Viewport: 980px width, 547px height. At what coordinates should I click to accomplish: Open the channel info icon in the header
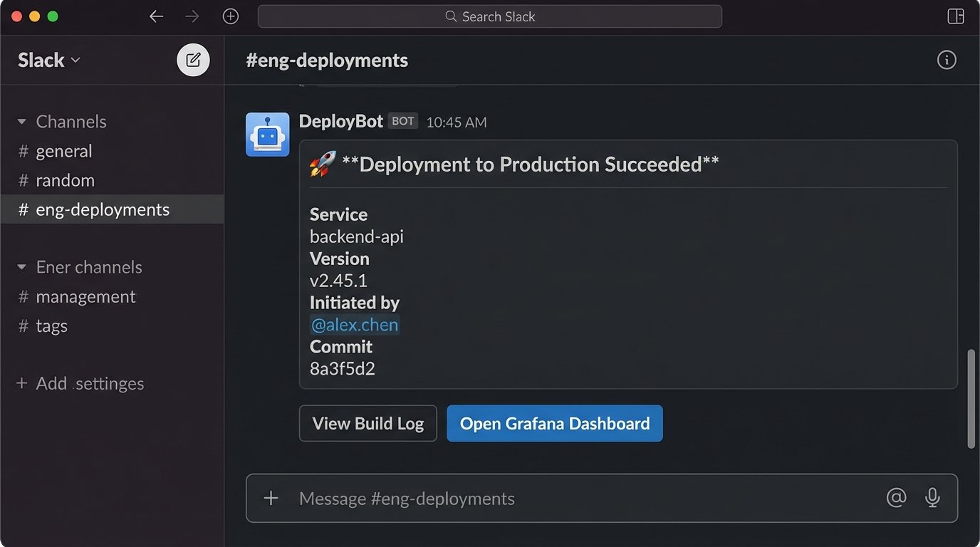pos(947,60)
